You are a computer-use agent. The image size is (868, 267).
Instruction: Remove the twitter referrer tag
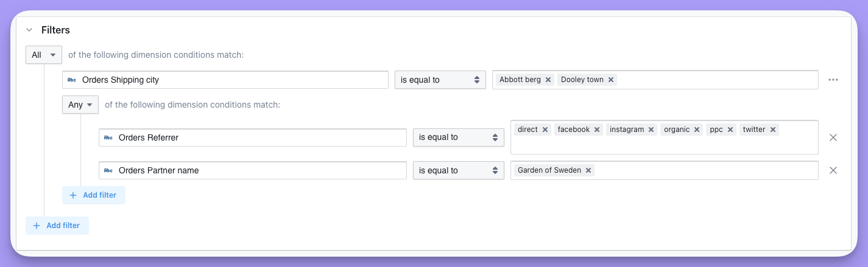coord(773,130)
